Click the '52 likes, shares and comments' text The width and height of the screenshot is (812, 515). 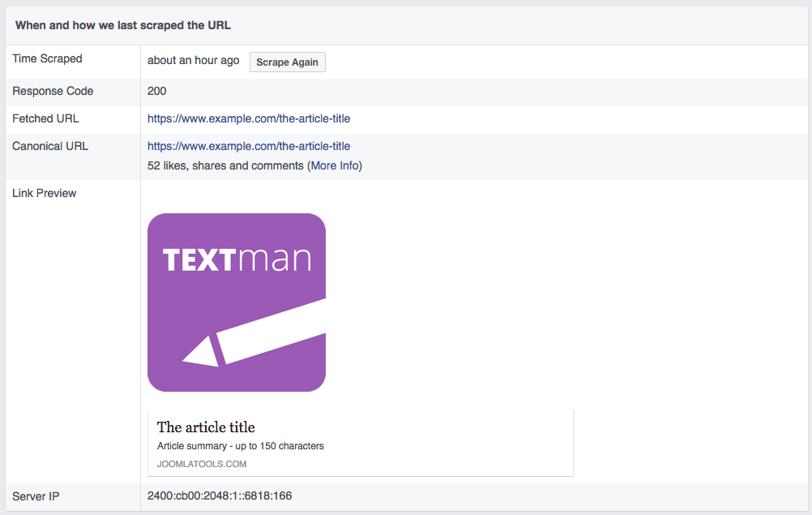(225, 165)
